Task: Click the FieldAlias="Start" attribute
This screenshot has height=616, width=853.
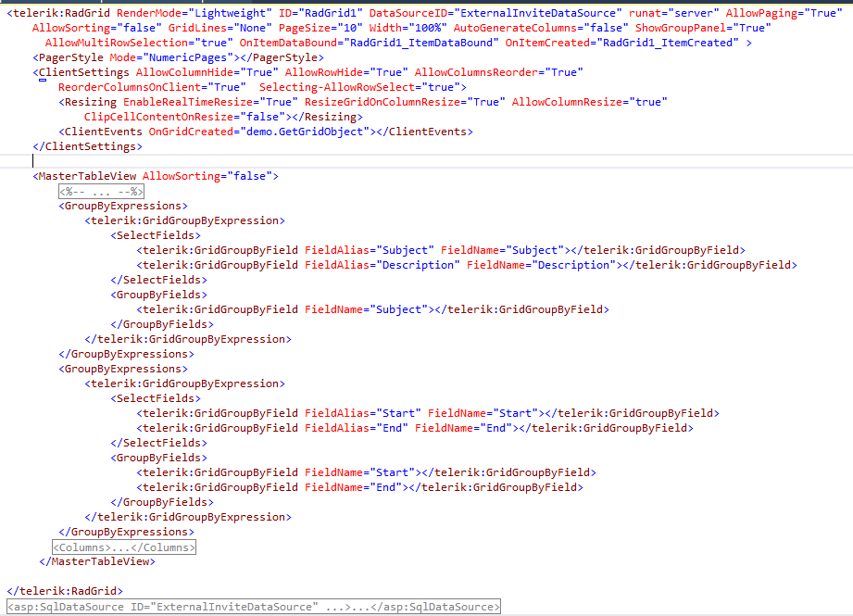Action: coord(362,413)
